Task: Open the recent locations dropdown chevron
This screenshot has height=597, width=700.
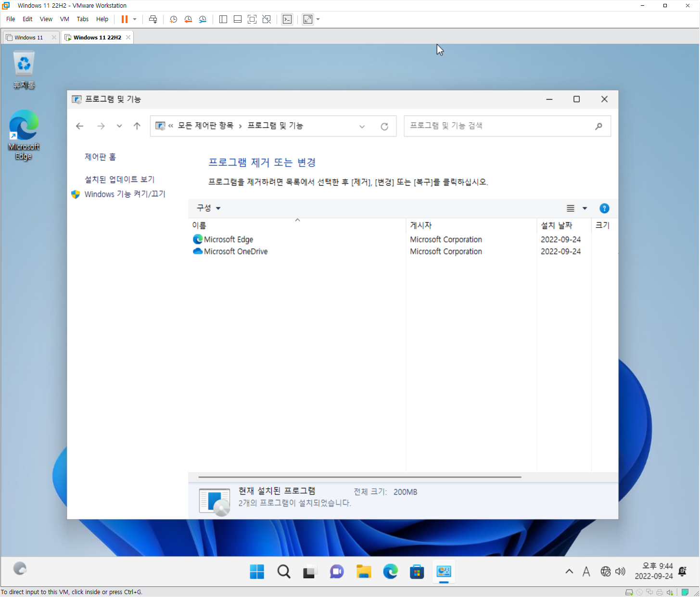Action: pyautogui.click(x=119, y=126)
